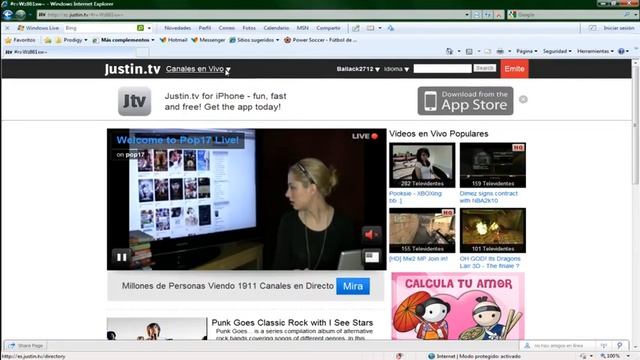
Task: Click Download from the App Store button
Action: (465, 100)
